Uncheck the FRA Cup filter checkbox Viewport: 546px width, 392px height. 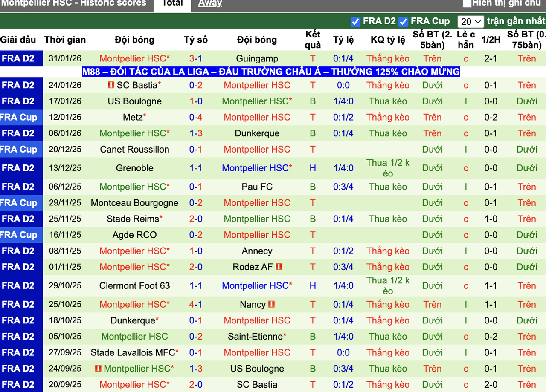point(403,21)
